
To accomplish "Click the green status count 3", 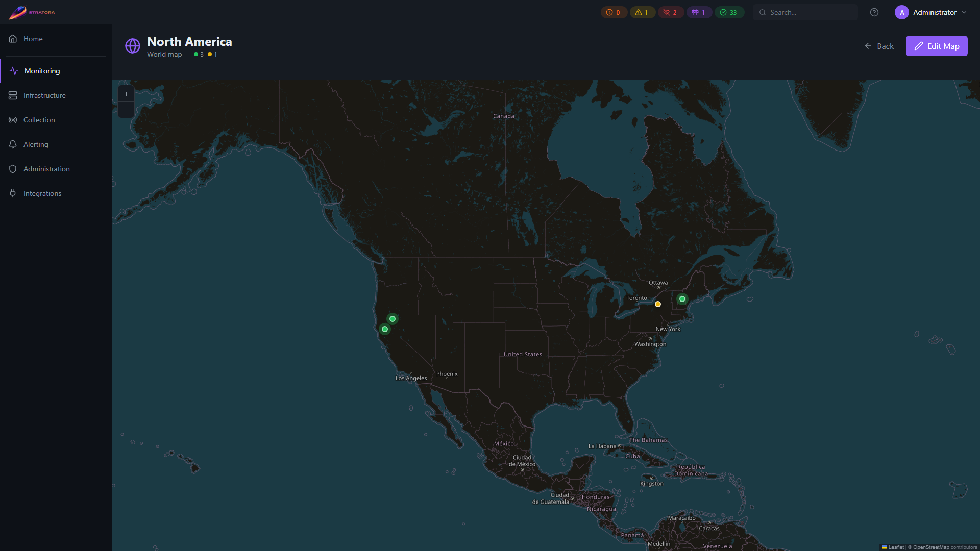I will pos(199,55).
